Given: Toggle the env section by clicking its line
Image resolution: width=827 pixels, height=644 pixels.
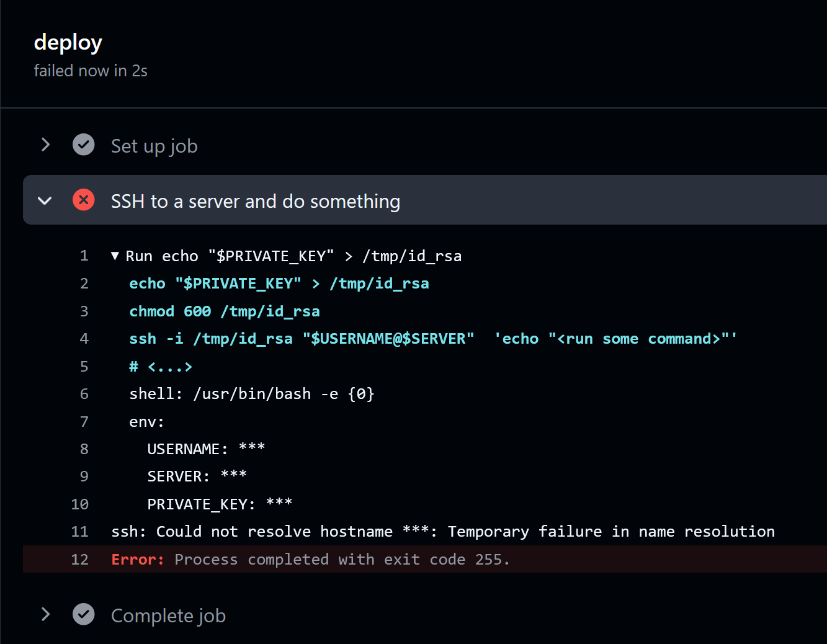Looking at the screenshot, I should pyautogui.click(x=146, y=421).
